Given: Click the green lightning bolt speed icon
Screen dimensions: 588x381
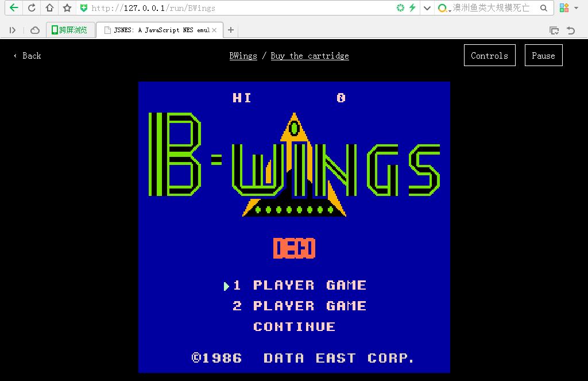Looking at the screenshot, I should click(412, 8).
